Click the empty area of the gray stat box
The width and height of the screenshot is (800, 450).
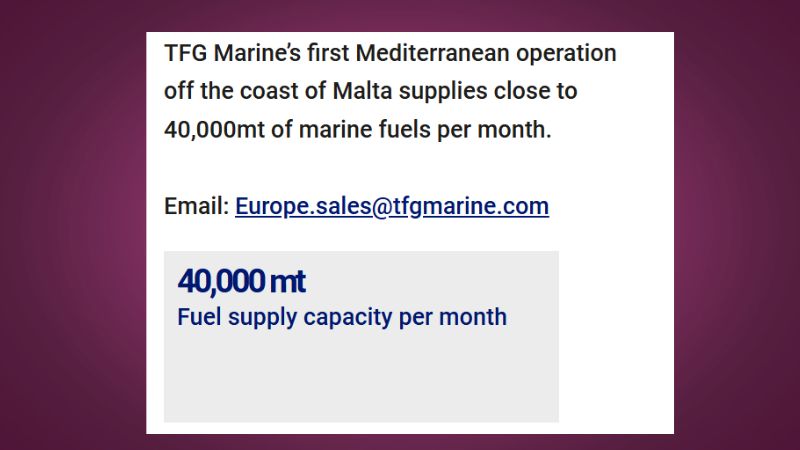point(360,380)
